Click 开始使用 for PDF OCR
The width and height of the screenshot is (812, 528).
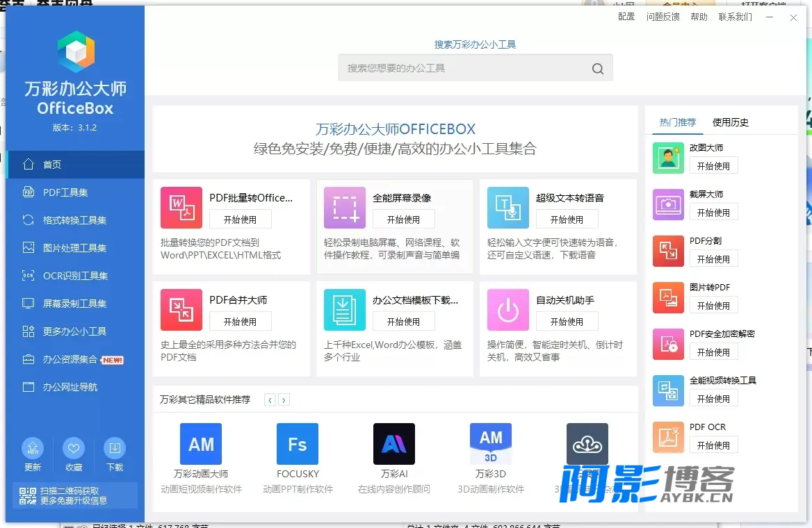[713, 445]
